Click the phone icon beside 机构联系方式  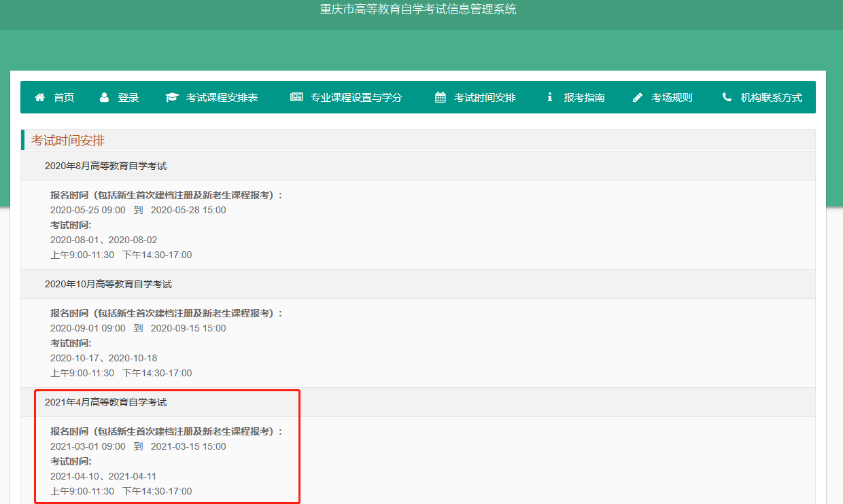tap(727, 97)
